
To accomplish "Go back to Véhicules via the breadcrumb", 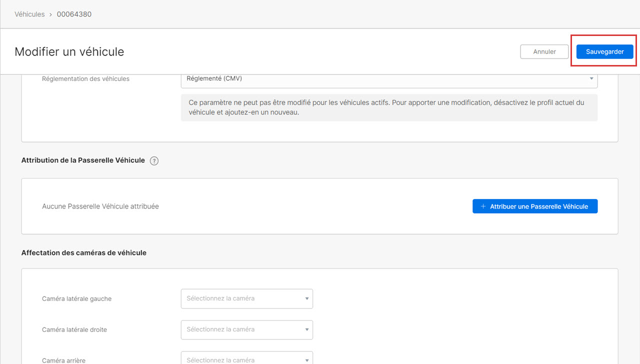I will (29, 14).
